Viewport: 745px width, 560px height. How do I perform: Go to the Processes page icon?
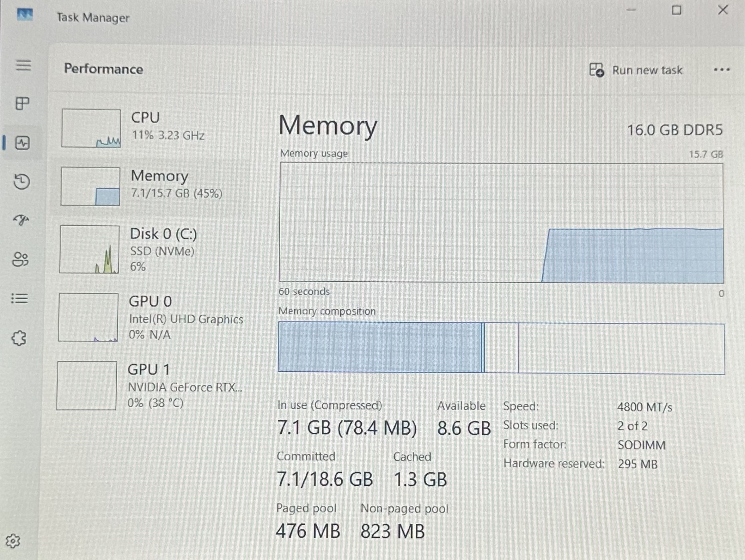click(22, 103)
